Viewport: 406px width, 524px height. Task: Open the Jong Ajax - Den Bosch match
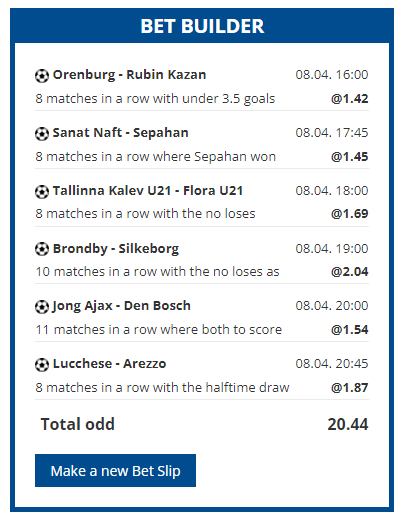tap(121, 306)
